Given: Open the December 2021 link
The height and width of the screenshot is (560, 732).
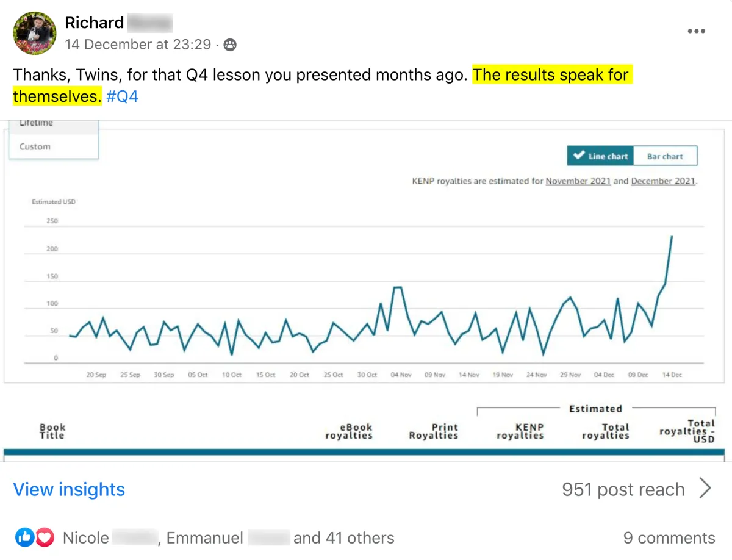Looking at the screenshot, I should 663,181.
